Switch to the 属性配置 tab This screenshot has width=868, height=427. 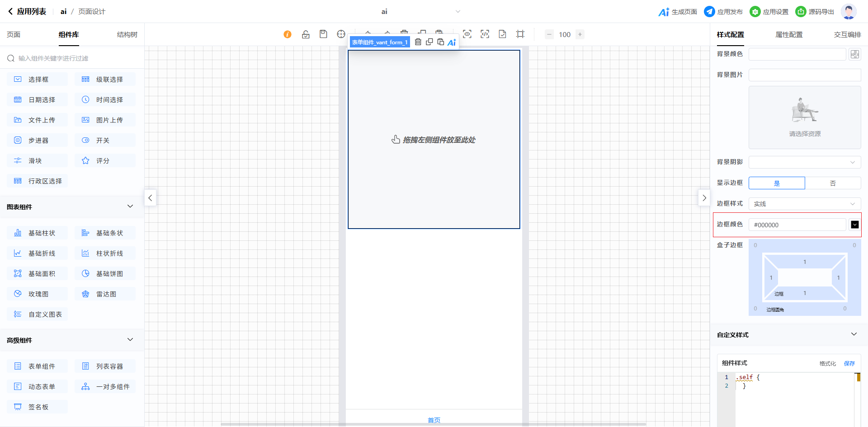(789, 35)
